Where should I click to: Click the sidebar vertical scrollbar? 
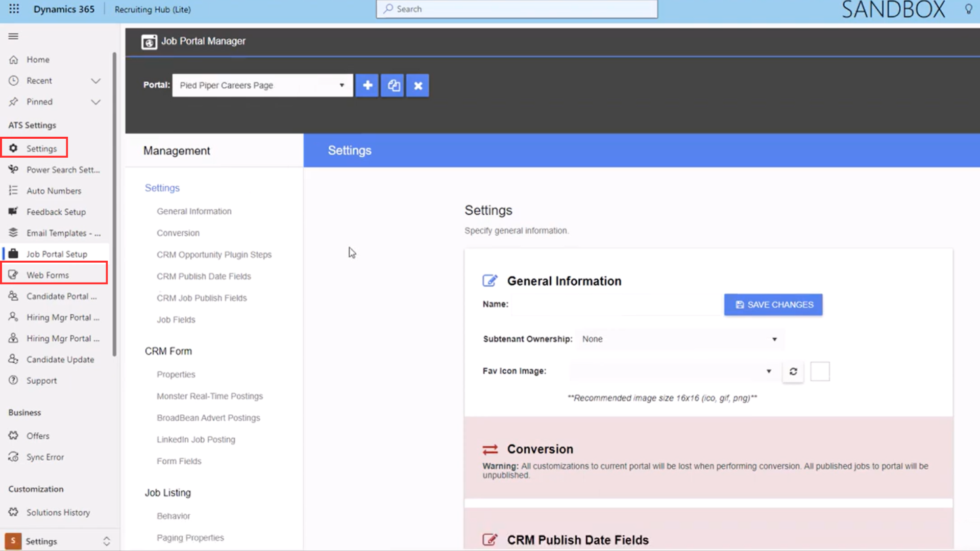[114, 204]
